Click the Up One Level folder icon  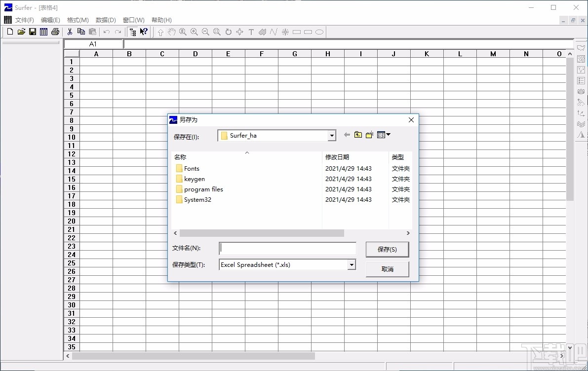click(358, 135)
